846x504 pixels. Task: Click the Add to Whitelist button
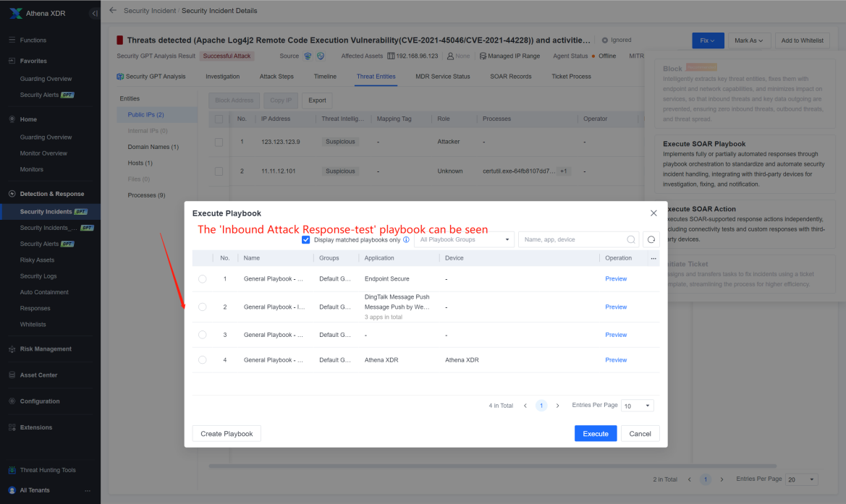(x=802, y=40)
